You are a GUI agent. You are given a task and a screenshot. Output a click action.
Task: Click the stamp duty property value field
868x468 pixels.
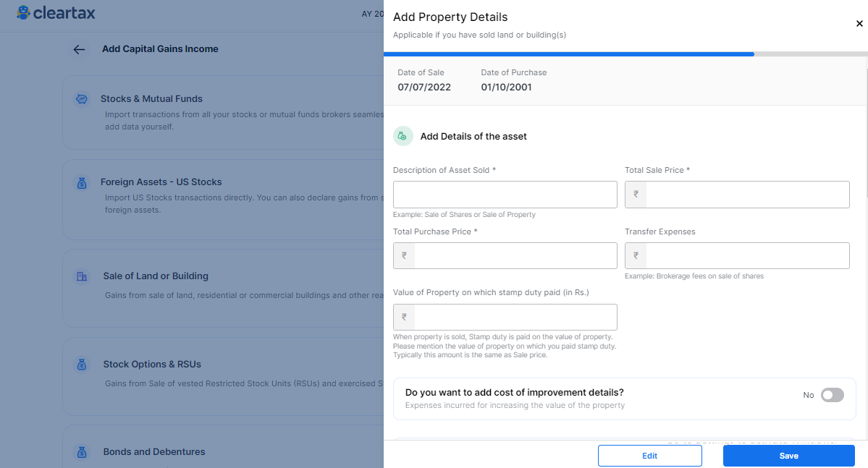coord(505,317)
